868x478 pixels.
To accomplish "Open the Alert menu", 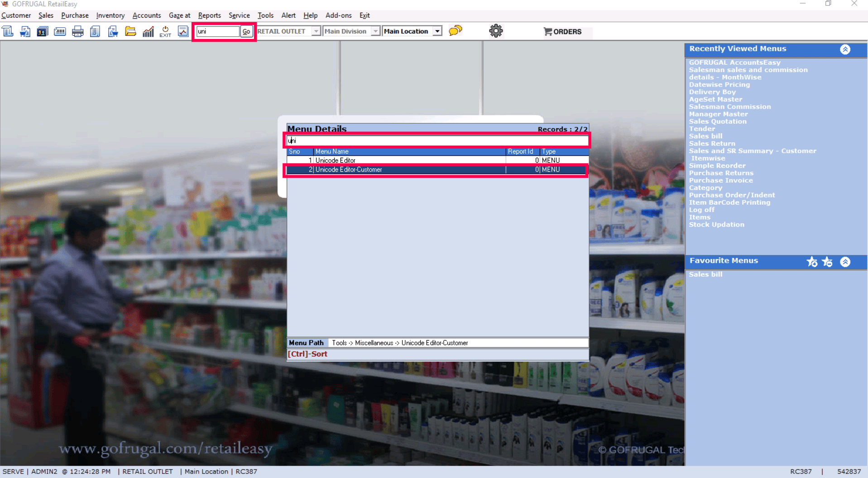I will (x=288, y=15).
